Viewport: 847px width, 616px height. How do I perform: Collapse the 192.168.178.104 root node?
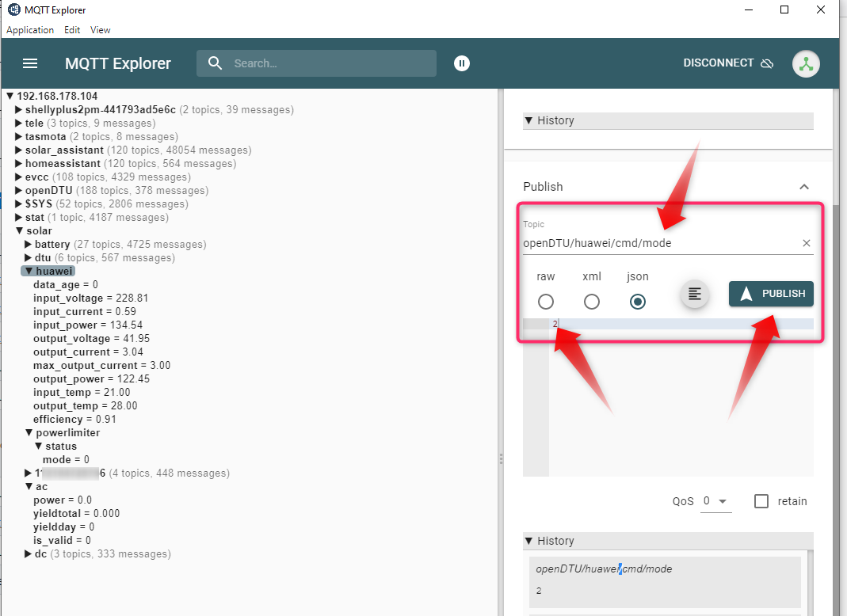click(10, 96)
